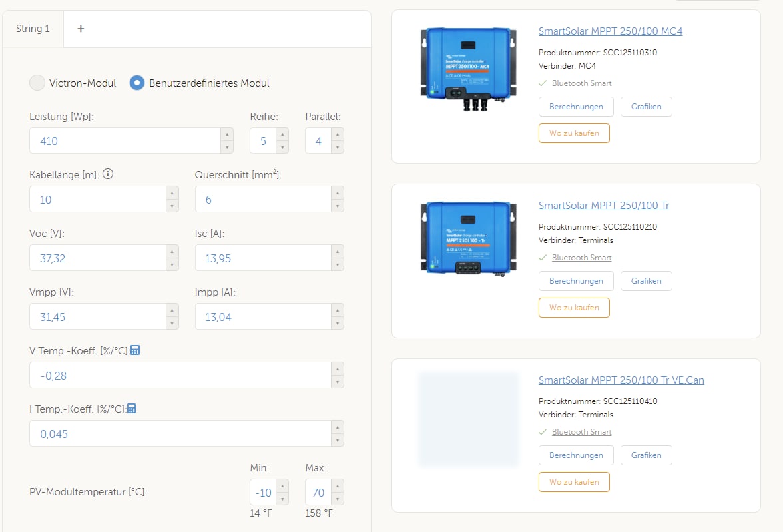Click Wo zu kaufen for MC4 model
This screenshot has width=783, height=532.
574,133
